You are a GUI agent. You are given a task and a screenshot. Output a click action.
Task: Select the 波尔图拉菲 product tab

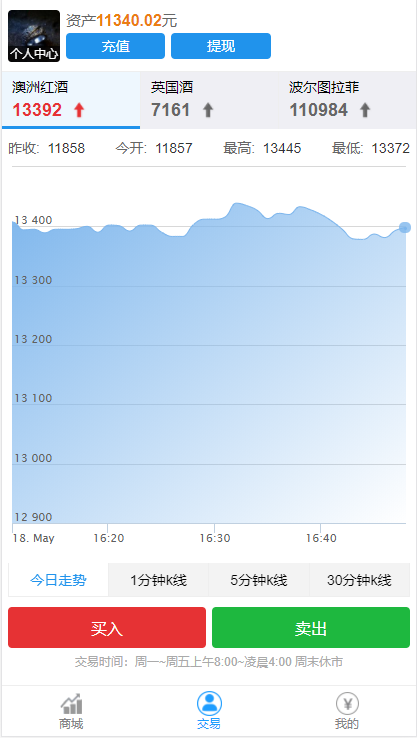pyautogui.click(x=347, y=100)
